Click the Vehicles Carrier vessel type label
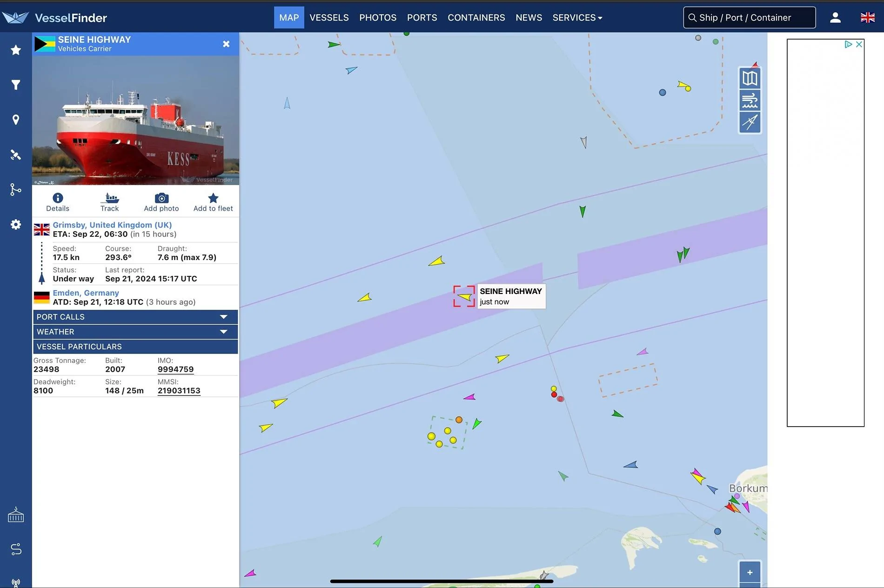This screenshot has width=884, height=588. (85, 49)
